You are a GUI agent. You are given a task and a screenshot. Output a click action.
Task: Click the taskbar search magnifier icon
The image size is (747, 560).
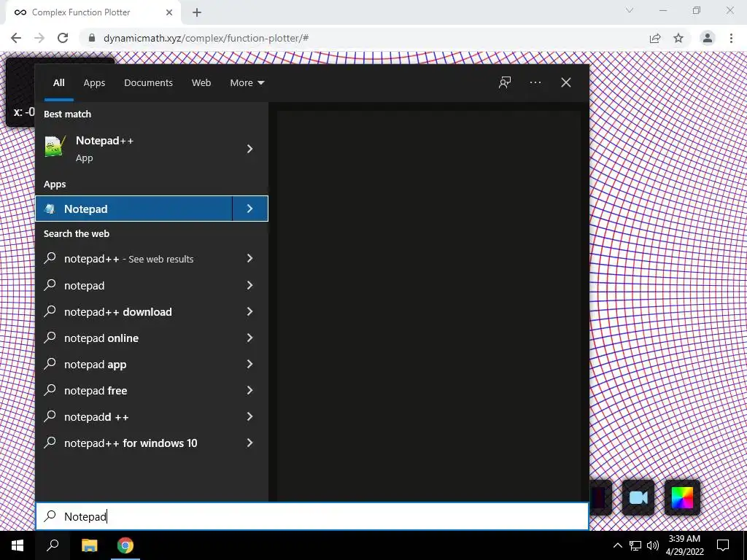coord(53,545)
